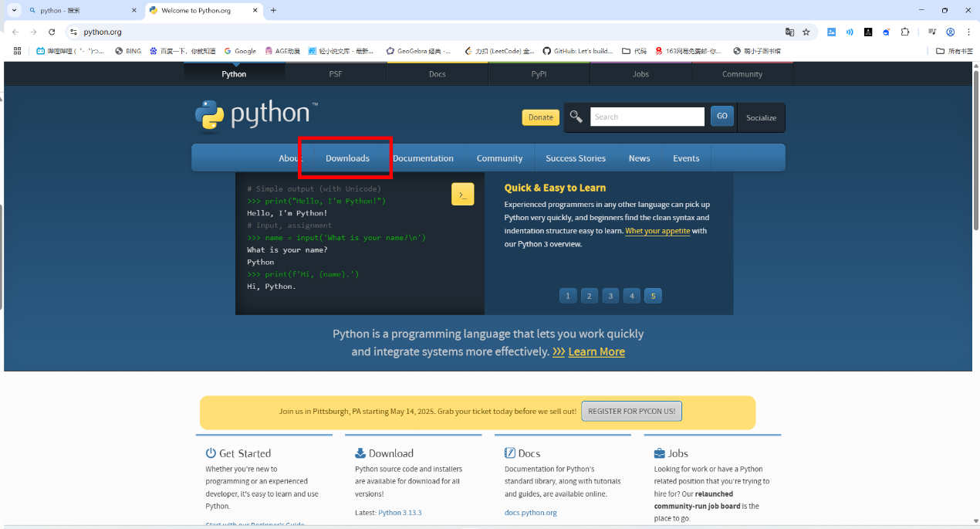The height and width of the screenshot is (529, 980).
Task: Open the BING bookmark
Action: [128, 51]
